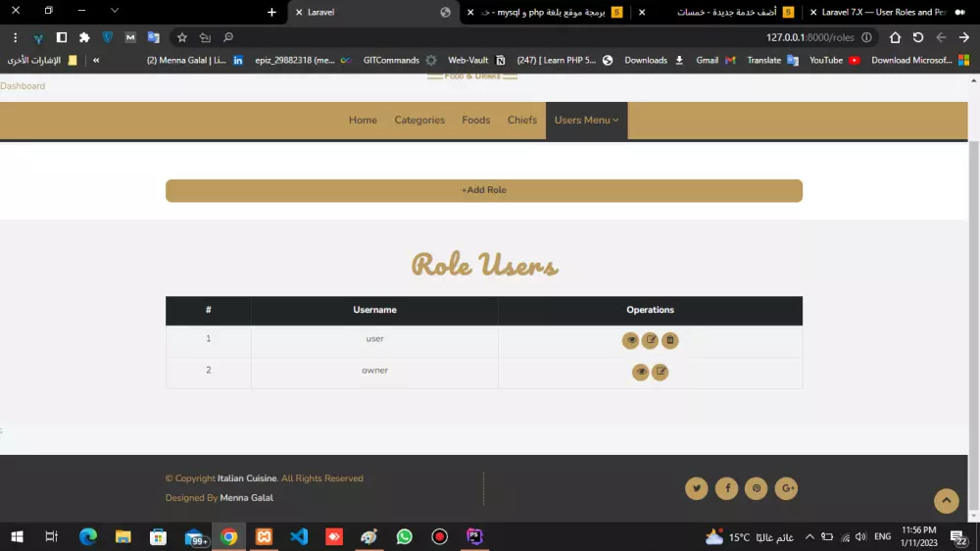This screenshot has height=551, width=980.
Task: Open the Translate bookmark
Action: click(x=772, y=61)
